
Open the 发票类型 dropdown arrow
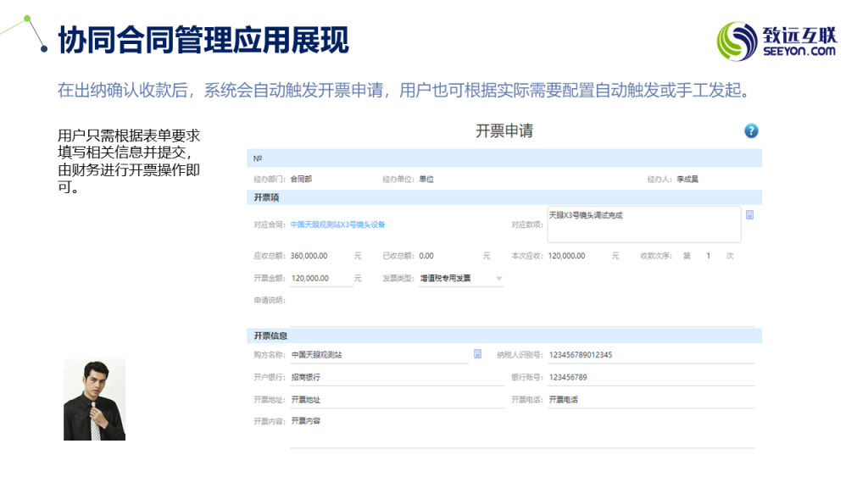click(x=498, y=278)
